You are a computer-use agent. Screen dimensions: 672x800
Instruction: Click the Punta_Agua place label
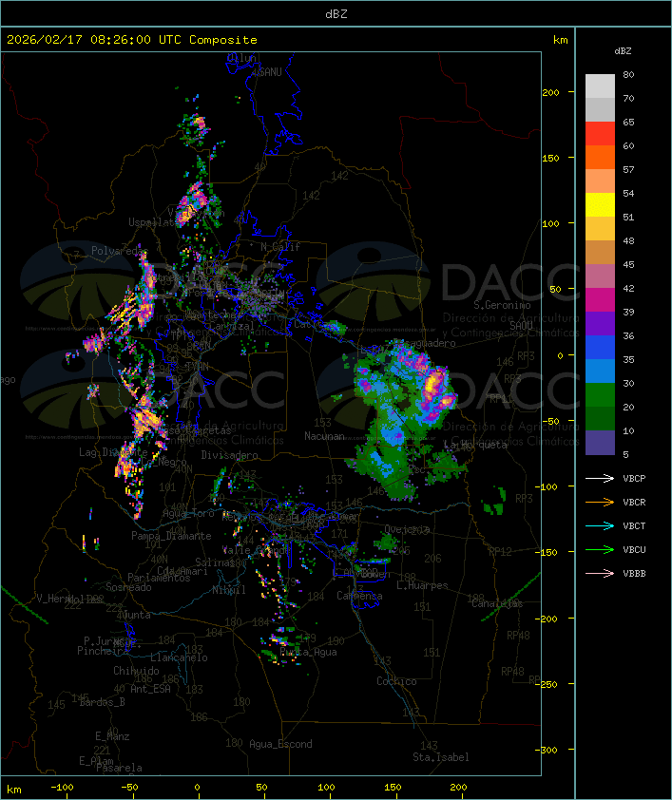click(x=308, y=652)
